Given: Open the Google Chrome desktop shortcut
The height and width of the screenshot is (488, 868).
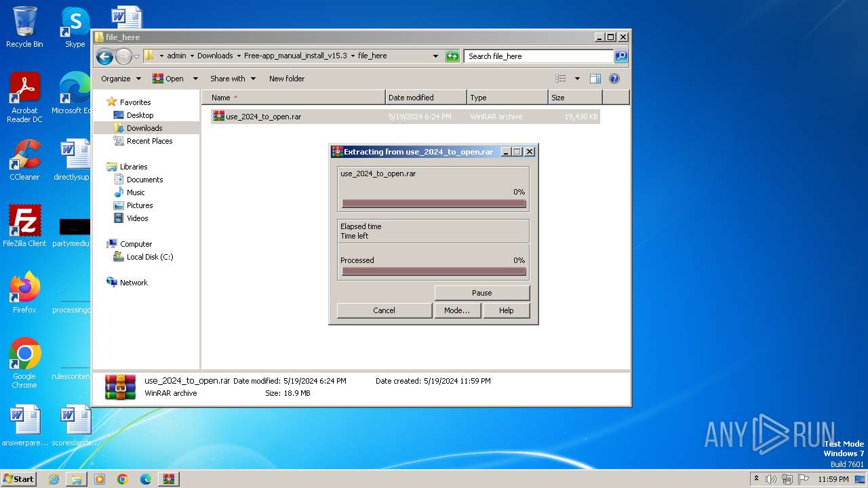Looking at the screenshot, I should (x=24, y=363).
